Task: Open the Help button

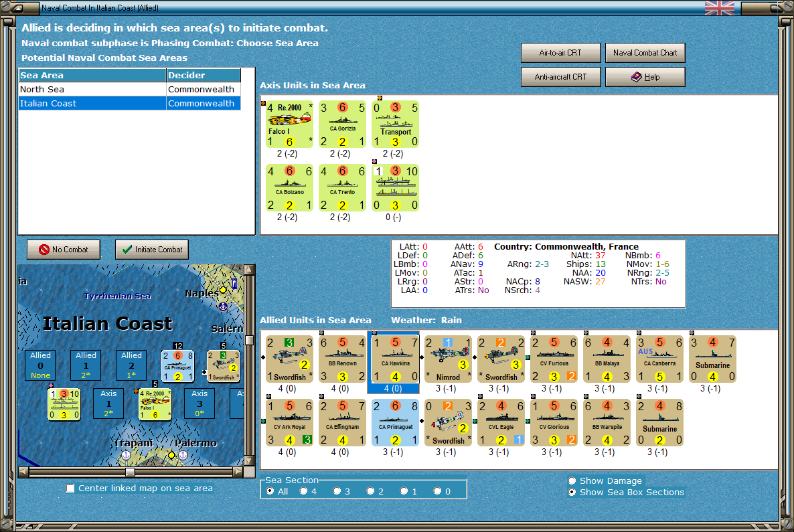Action: pos(645,77)
